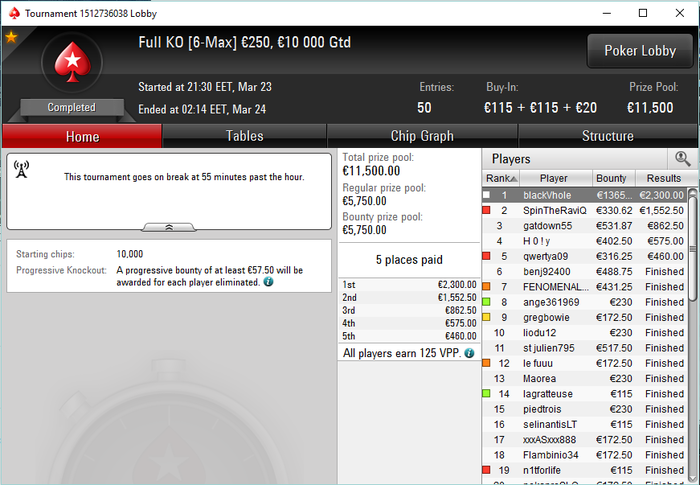The width and height of the screenshot is (700, 485).
Task: Click the green label next to ange361969
Action: tap(487, 302)
